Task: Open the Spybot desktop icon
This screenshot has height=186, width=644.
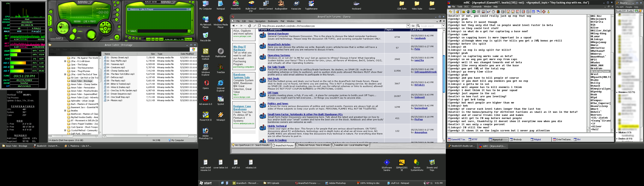Action: pos(220,100)
